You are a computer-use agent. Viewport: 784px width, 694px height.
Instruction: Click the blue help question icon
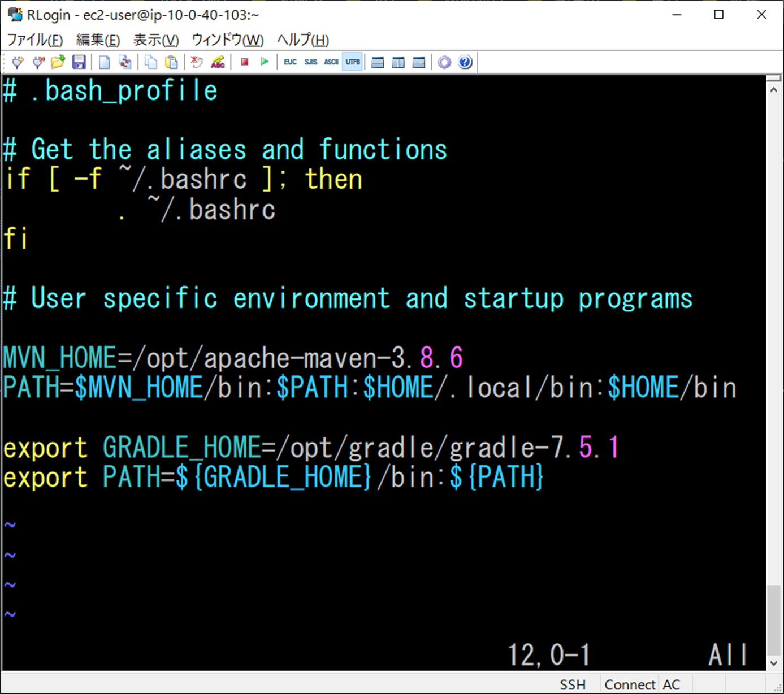[465, 62]
